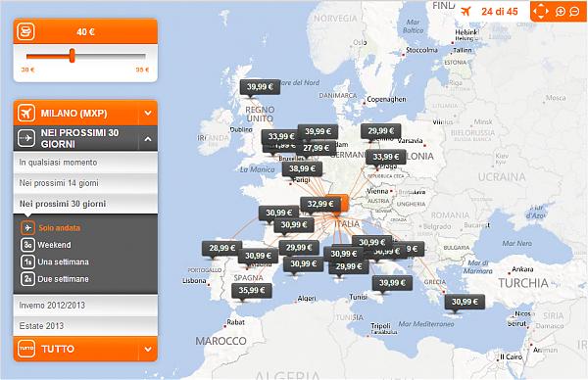Viewport: 588px width, 380px height.
Task: Open Inverno 2012/2013 season option
Action: click(85, 305)
